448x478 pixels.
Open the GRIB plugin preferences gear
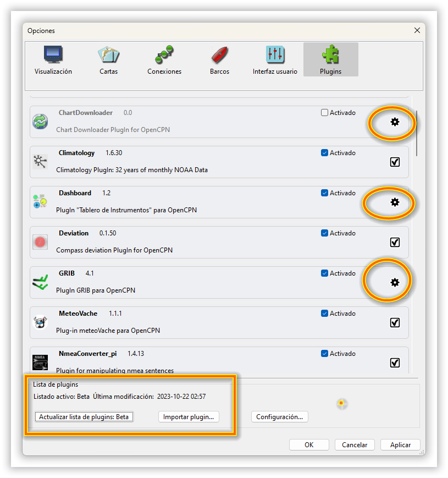coord(395,282)
